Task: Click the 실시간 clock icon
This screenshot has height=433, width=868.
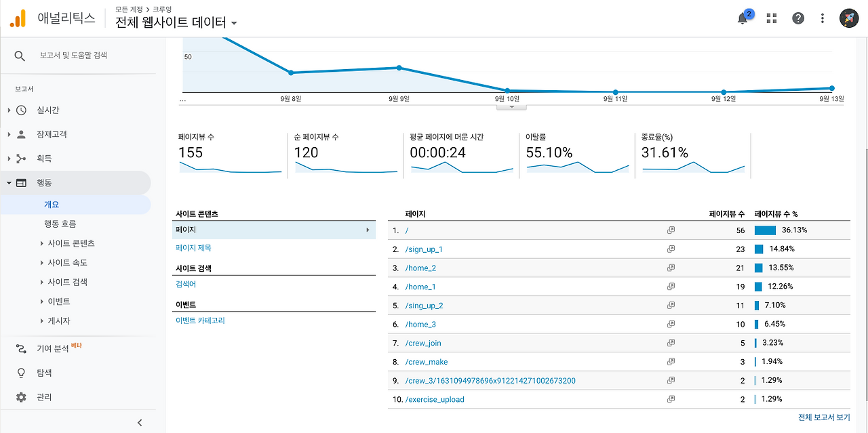Action: point(21,110)
